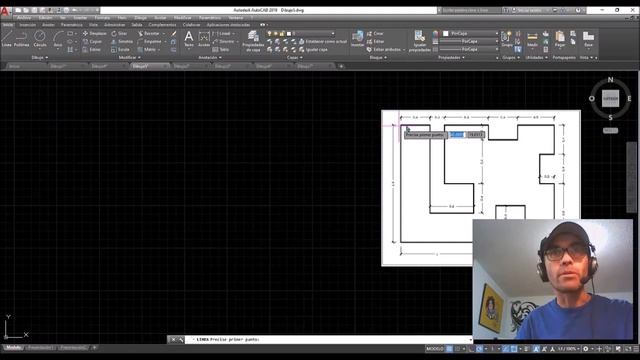Screen dimensions: 640x360
Task: Expand the Propiedades panel
Action: point(451,58)
